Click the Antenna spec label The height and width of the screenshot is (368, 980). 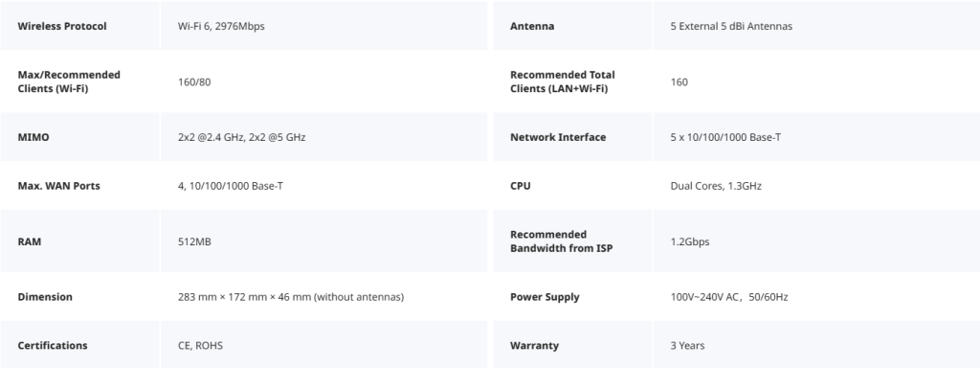[532, 26]
